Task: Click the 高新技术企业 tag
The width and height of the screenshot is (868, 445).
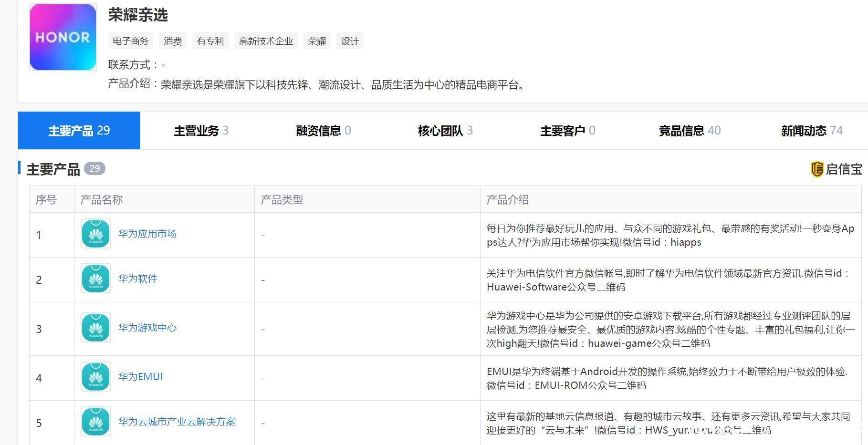Action: (x=266, y=41)
